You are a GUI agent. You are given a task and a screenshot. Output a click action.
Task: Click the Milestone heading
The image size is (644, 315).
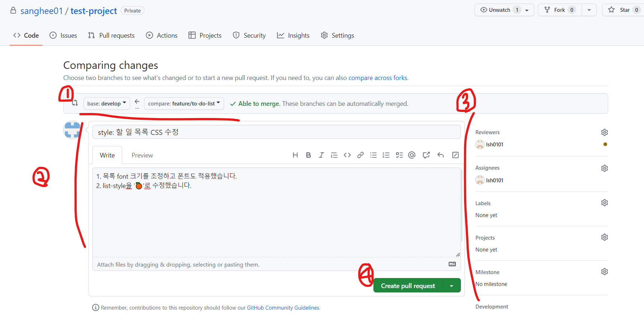(x=487, y=272)
